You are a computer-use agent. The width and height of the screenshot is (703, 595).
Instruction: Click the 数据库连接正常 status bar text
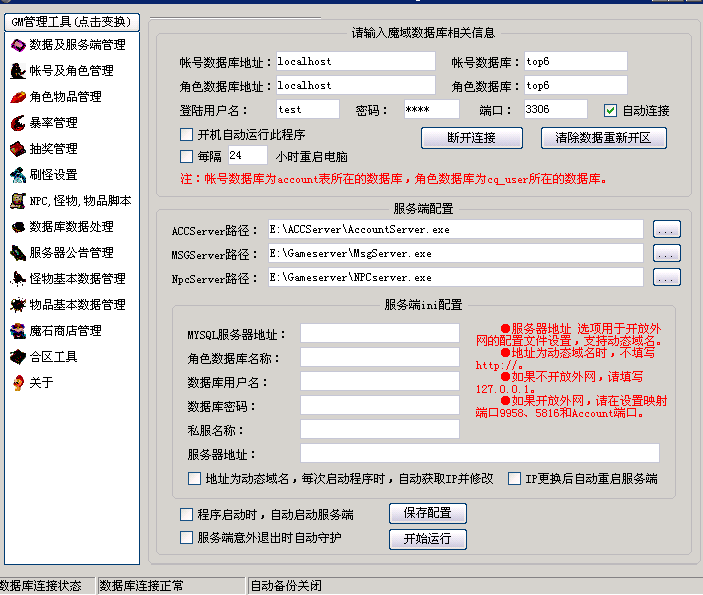click(141, 586)
